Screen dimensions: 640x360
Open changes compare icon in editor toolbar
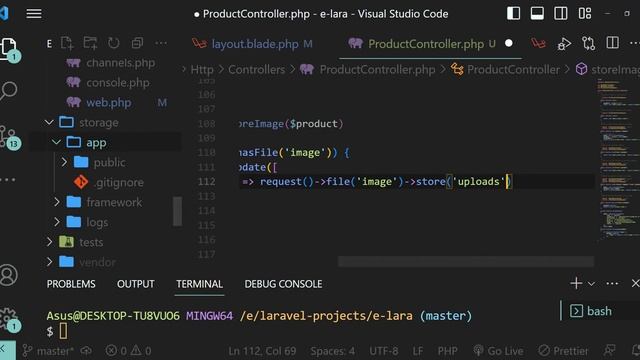click(x=588, y=44)
